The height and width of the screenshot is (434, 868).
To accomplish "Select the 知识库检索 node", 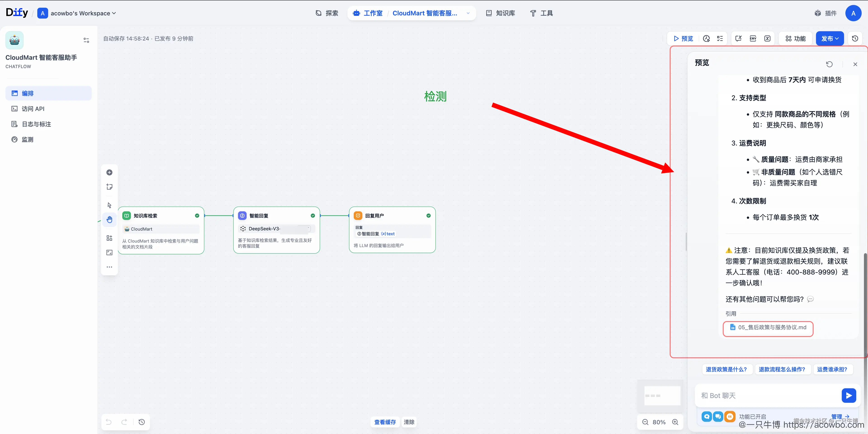I will click(161, 230).
